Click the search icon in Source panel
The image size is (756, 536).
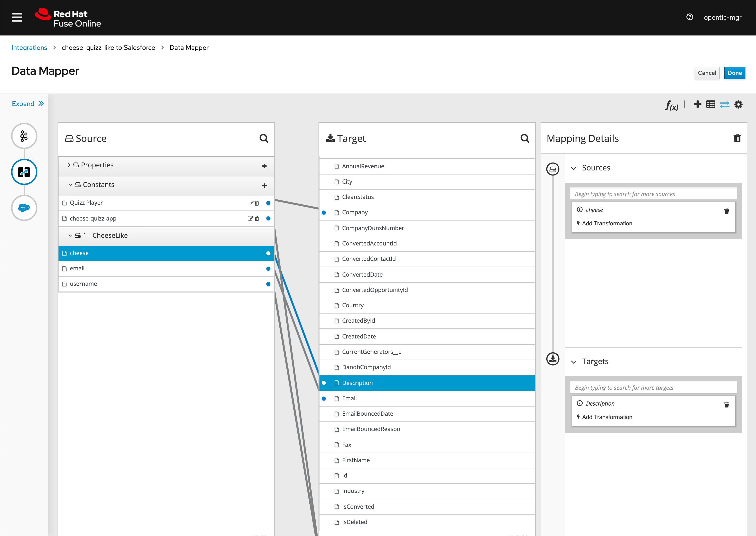pos(264,139)
